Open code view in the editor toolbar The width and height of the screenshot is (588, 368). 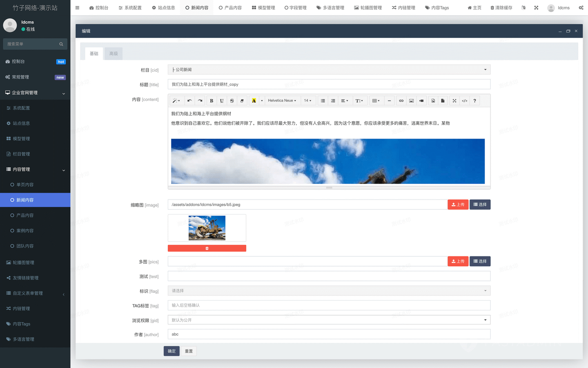click(x=464, y=101)
